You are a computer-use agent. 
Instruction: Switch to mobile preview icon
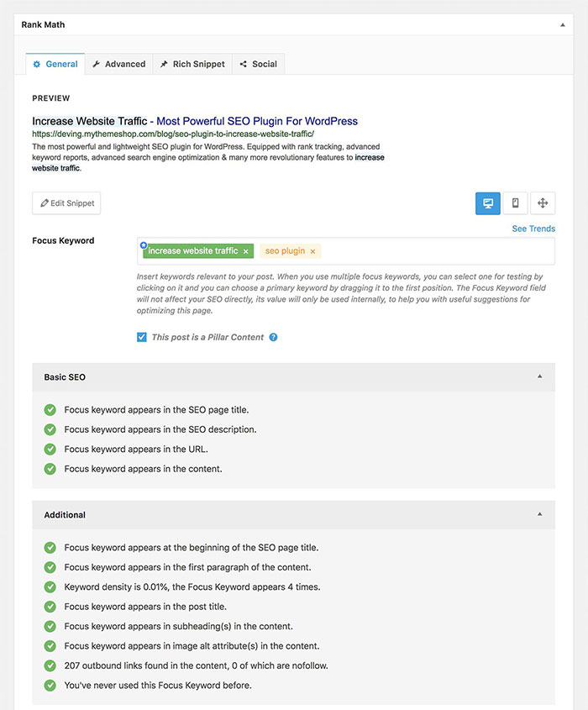515,203
